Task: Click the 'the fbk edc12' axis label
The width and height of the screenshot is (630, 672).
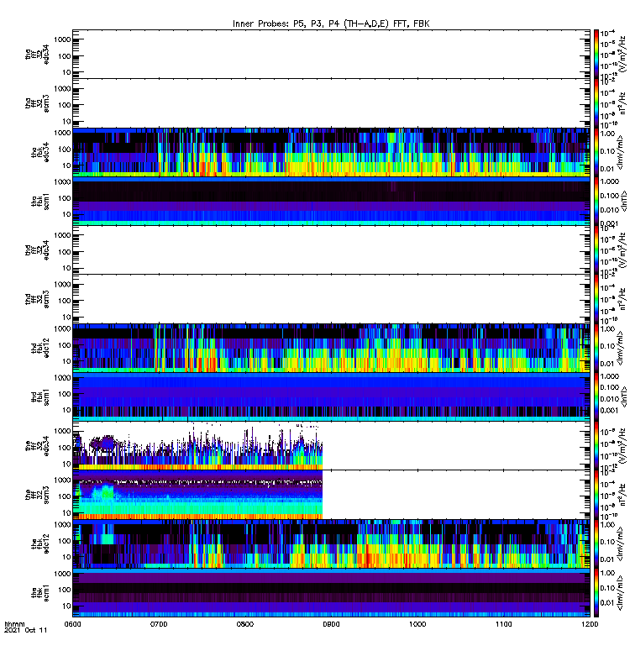Action: (x=39, y=543)
